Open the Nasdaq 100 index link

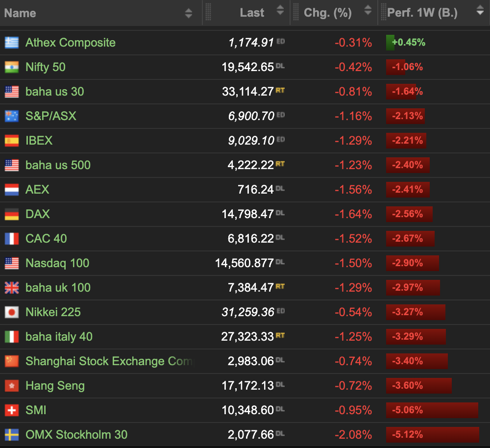[x=57, y=263]
